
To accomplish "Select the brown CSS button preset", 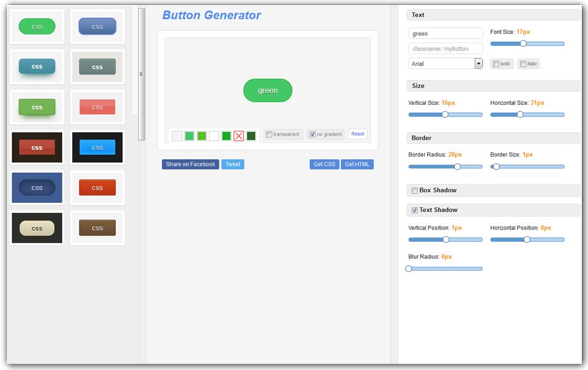I will click(97, 228).
